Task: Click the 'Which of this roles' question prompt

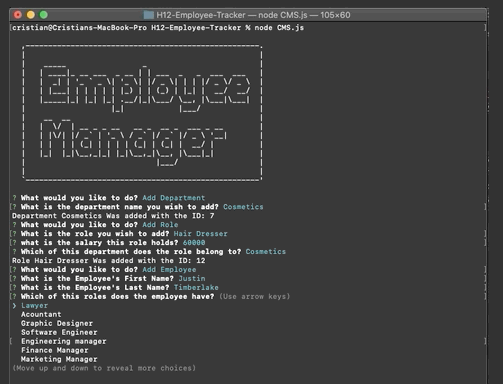Action: pos(117,296)
